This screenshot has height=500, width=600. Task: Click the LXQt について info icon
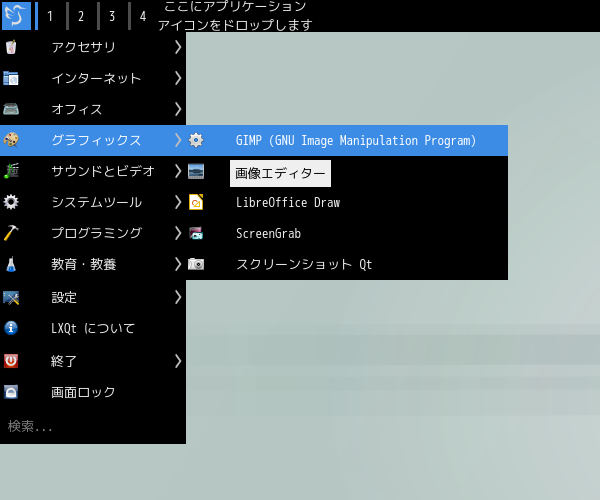pyautogui.click(x=11, y=328)
